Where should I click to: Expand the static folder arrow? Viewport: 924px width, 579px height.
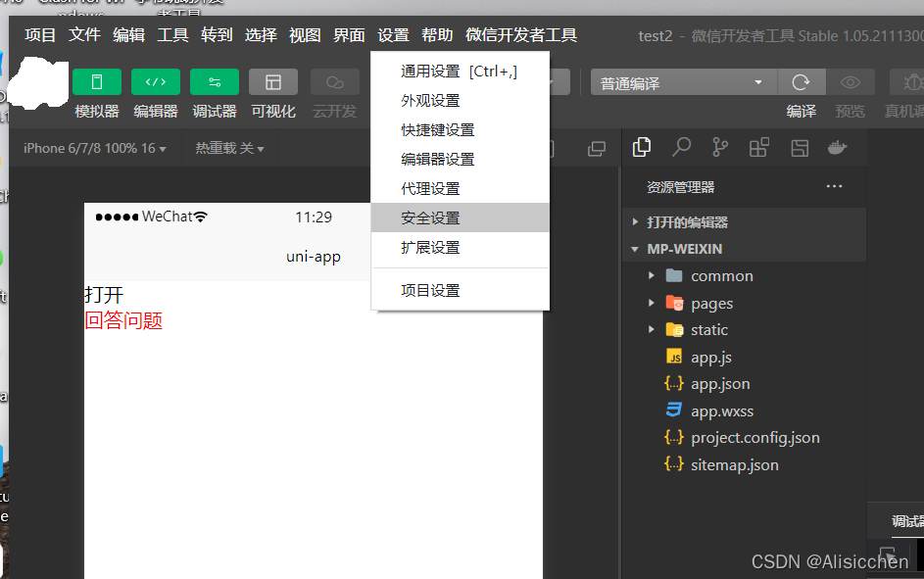click(652, 329)
